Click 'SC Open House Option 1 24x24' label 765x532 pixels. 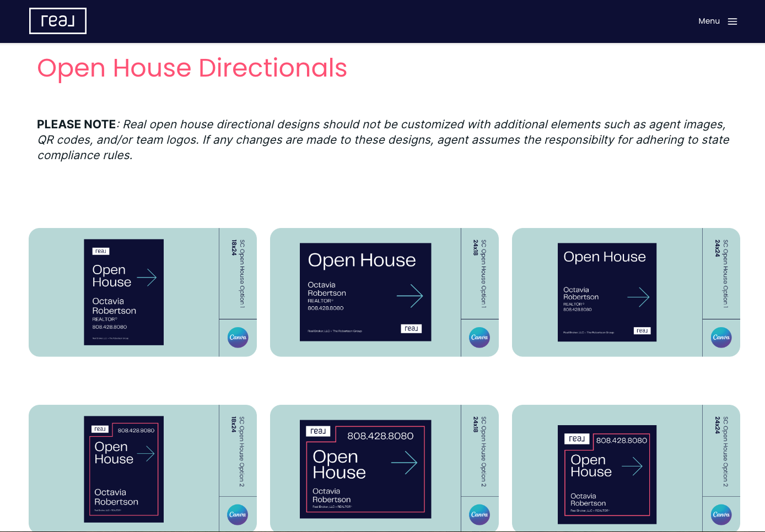721,273
